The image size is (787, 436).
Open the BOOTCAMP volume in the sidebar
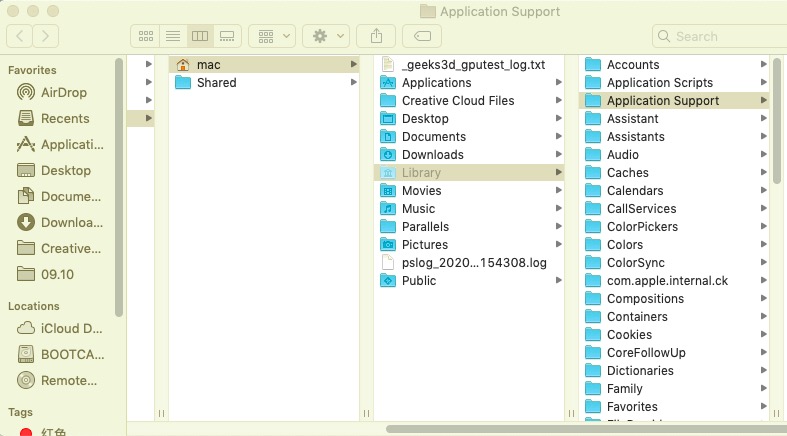(x=60, y=355)
